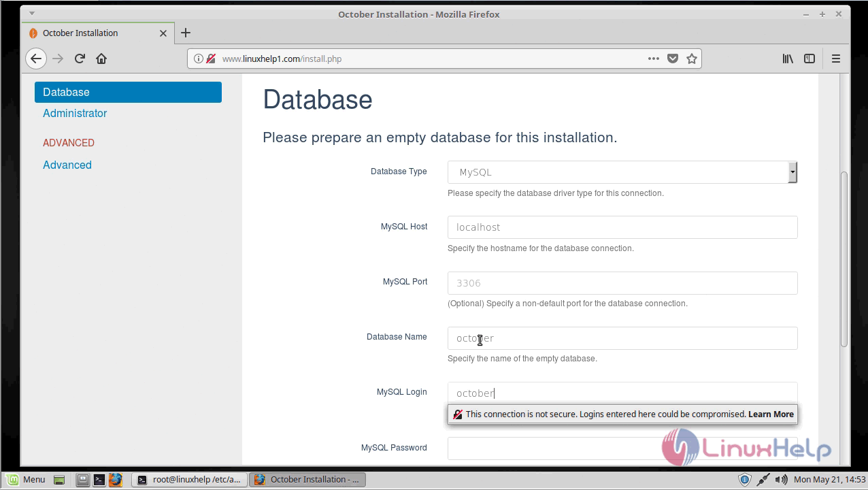Go back using the browser Back arrow
Image resolution: width=868 pixels, height=490 pixels.
click(x=36, y=59)
